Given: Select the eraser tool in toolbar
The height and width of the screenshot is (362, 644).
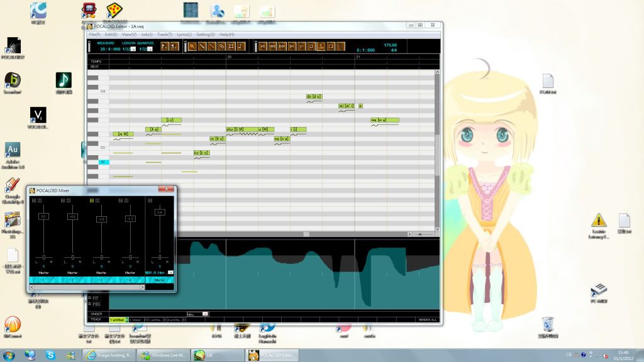Looking at the screenshot, I should click(x=221, y=47).
